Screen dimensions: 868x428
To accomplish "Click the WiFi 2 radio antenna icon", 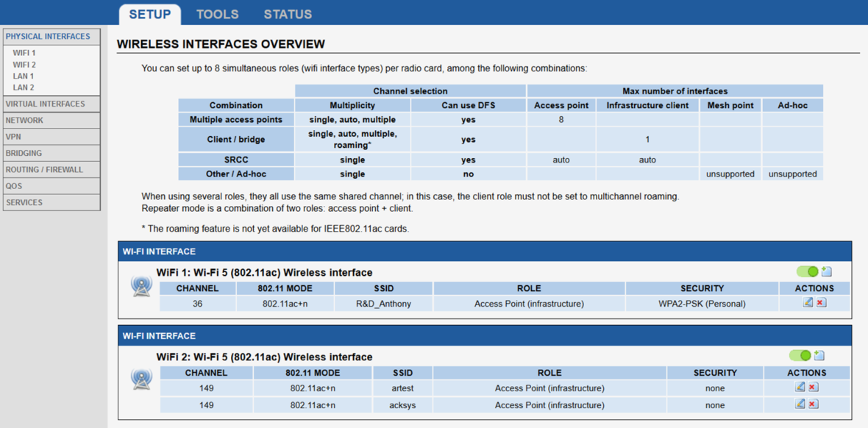I will tap(141, 379).
